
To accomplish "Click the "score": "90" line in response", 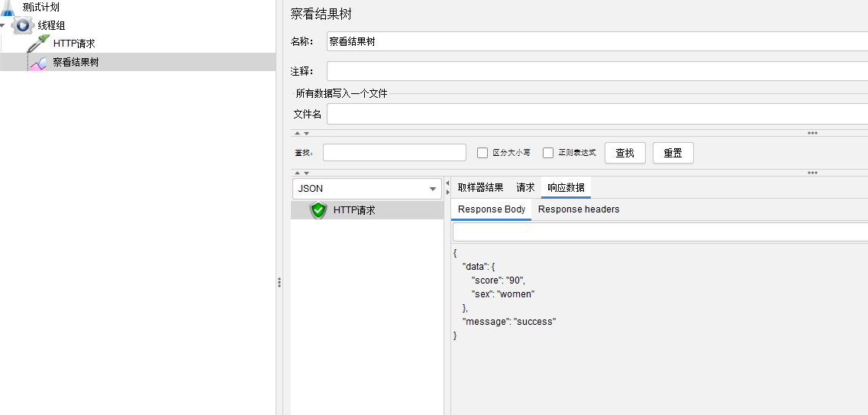I will (x=498, y=280).
